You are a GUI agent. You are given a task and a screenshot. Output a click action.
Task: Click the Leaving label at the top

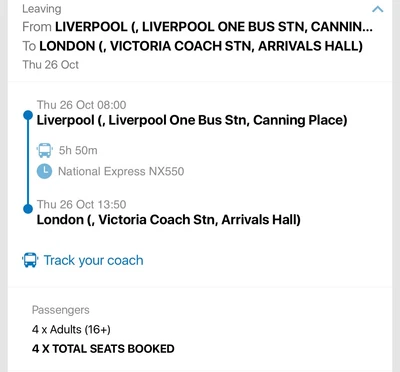[42, 9]
